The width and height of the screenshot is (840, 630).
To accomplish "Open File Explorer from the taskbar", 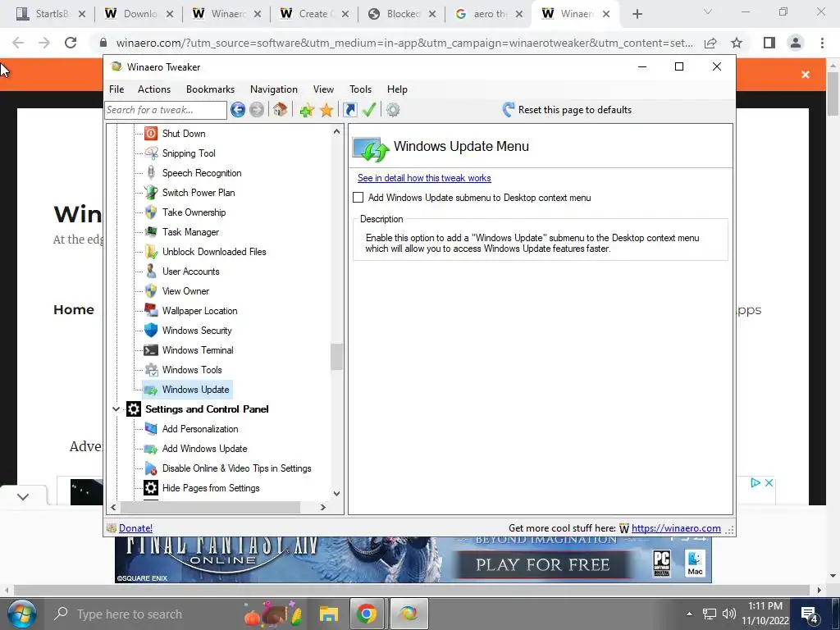I will (x=328, y=614).
